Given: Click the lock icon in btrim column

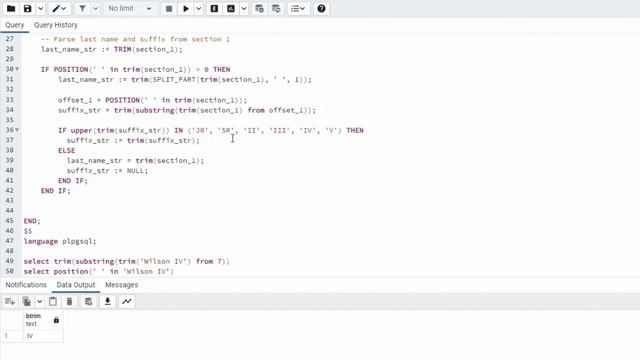Looking at the screenshot, I should [56, 320].
